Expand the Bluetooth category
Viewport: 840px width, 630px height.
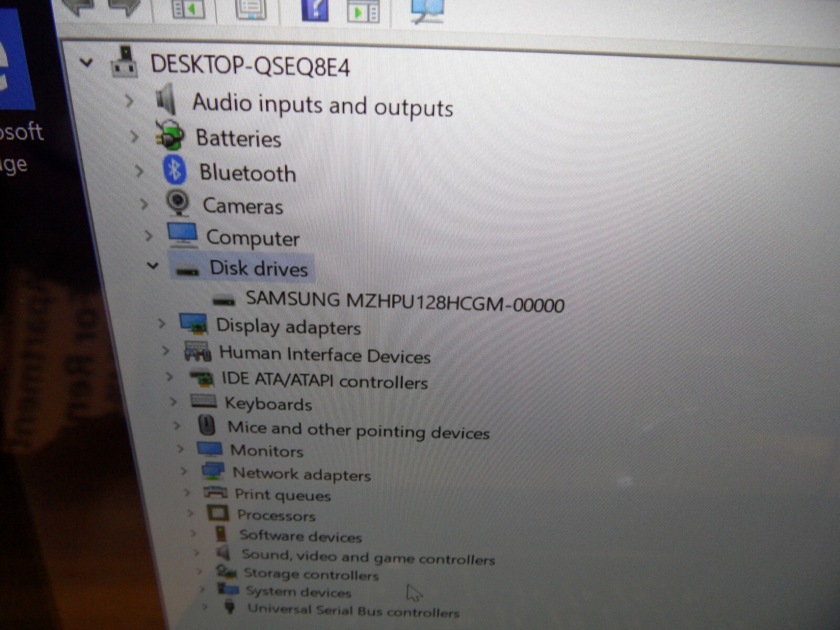point(139,171)
